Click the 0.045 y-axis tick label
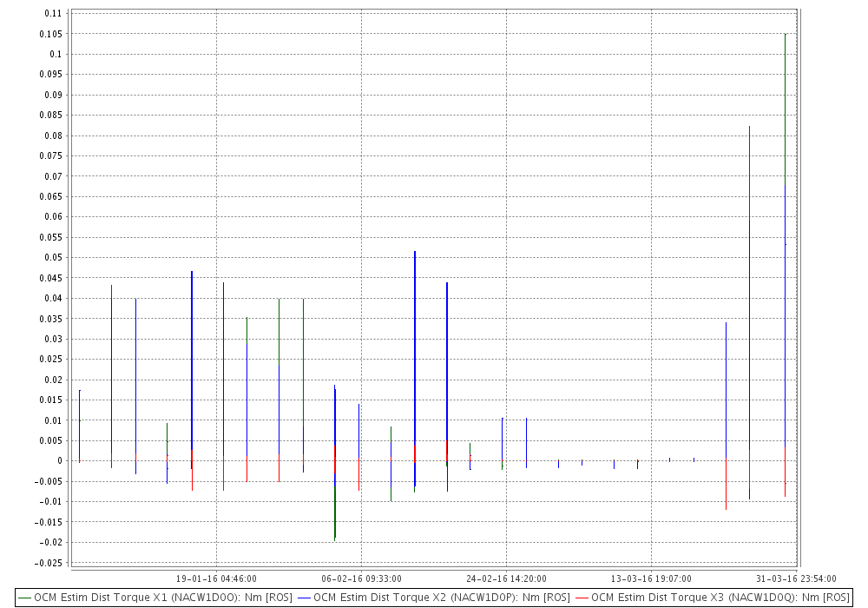This screenshot has width=868, height=608. coord(51,278)
